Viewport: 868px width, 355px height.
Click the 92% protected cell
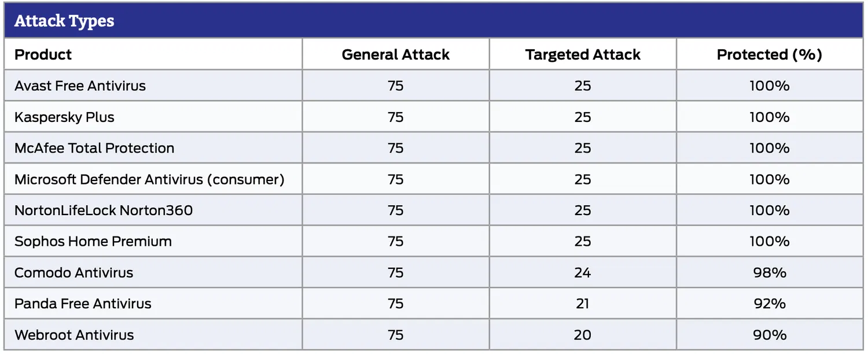770,304
